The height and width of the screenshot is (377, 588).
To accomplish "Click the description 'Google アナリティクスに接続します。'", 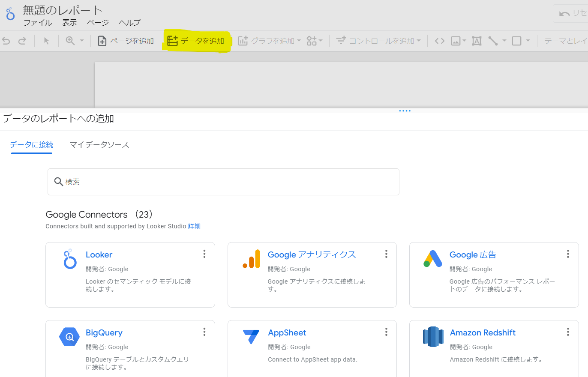I will (x=317, y=285).
